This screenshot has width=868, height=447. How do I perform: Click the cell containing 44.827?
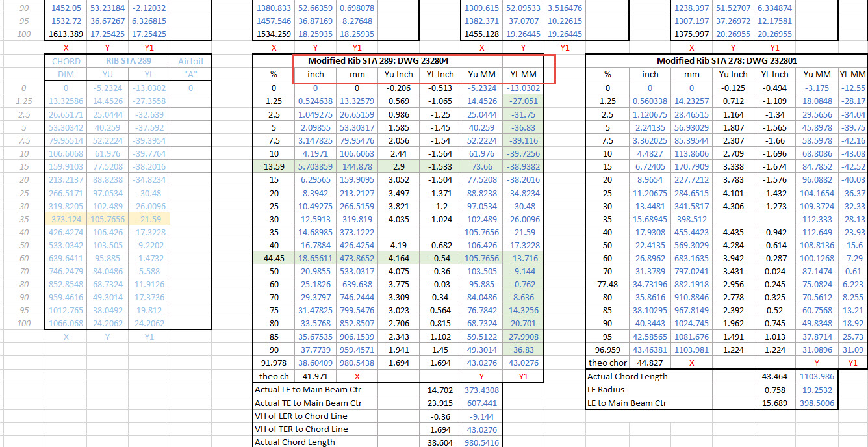coord(649,363)
